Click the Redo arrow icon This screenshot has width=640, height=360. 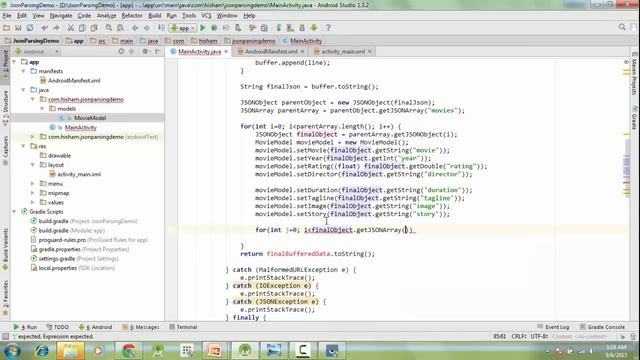(56, 28)
